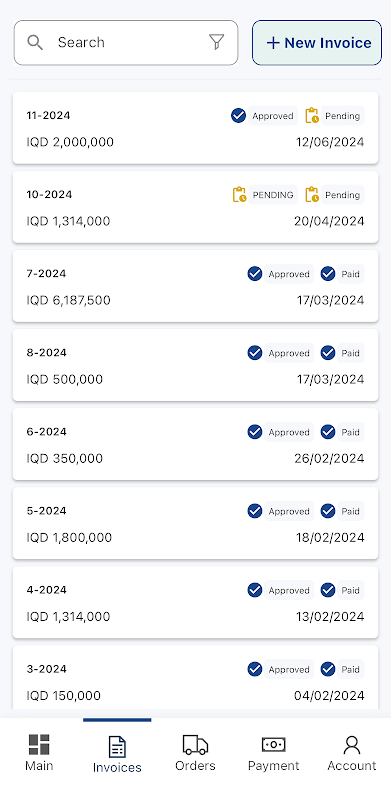This screenshot has height=800, width=391.
Task: Click the pending clipboard icon next to Pending on 11-2024
Action: coord(312,116)
